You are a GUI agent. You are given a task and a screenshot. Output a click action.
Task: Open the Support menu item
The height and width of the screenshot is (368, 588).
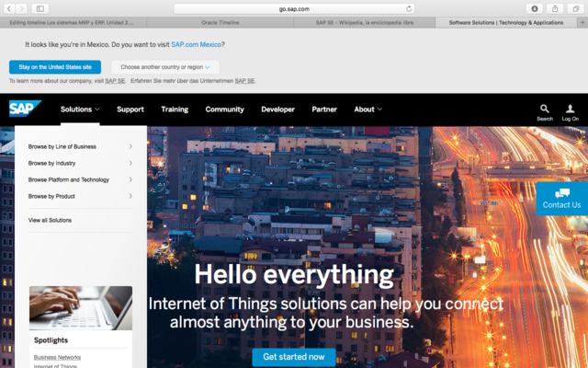point(130,109)
